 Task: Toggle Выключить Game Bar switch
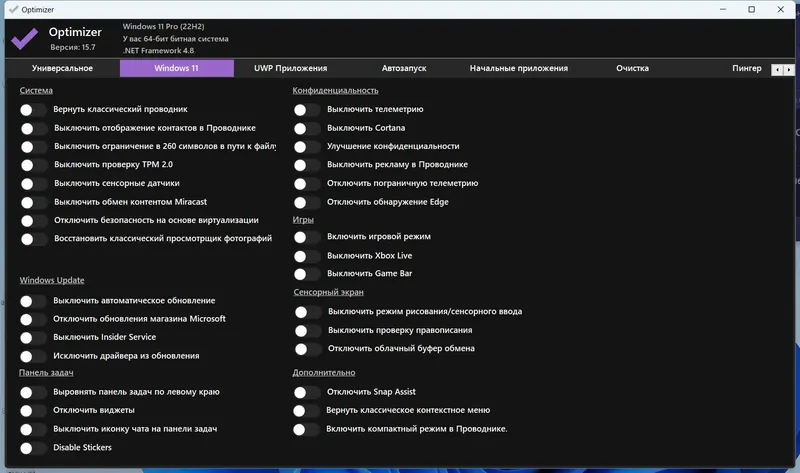click(307, 274)
